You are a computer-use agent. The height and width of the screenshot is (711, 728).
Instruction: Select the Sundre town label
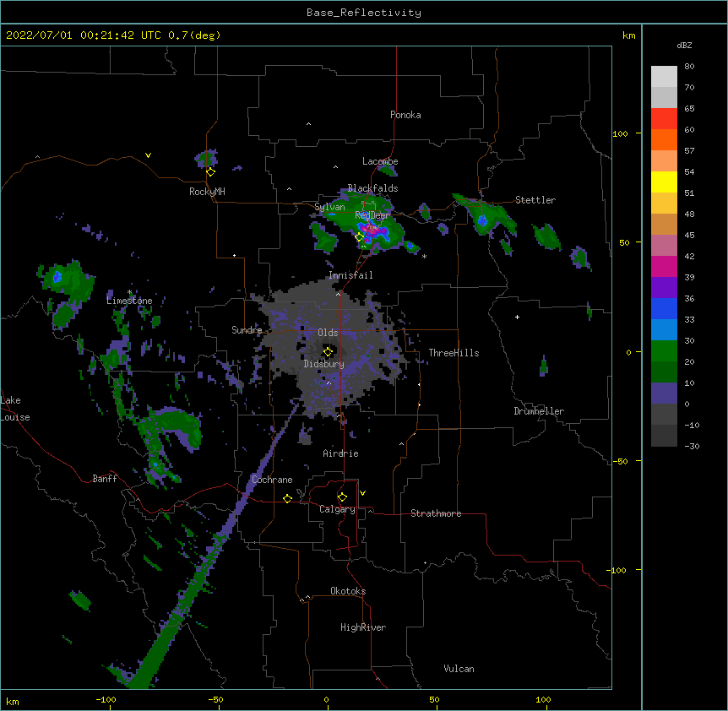(x=247, y=330)
